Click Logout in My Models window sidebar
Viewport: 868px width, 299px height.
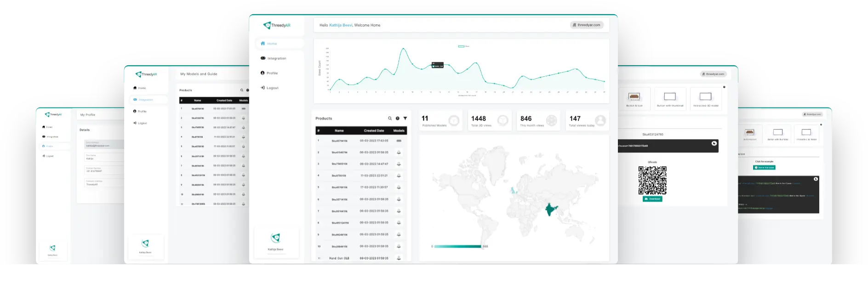140,123
